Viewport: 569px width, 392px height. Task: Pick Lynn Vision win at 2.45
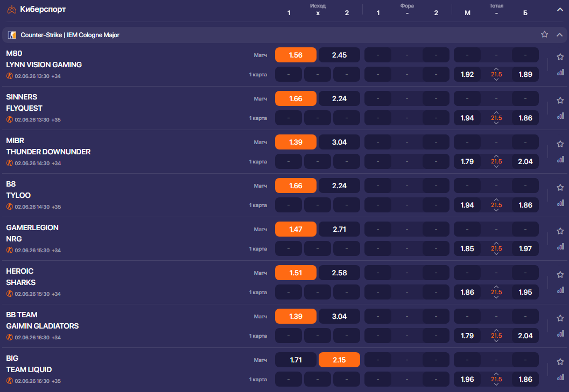coord(339,55)
